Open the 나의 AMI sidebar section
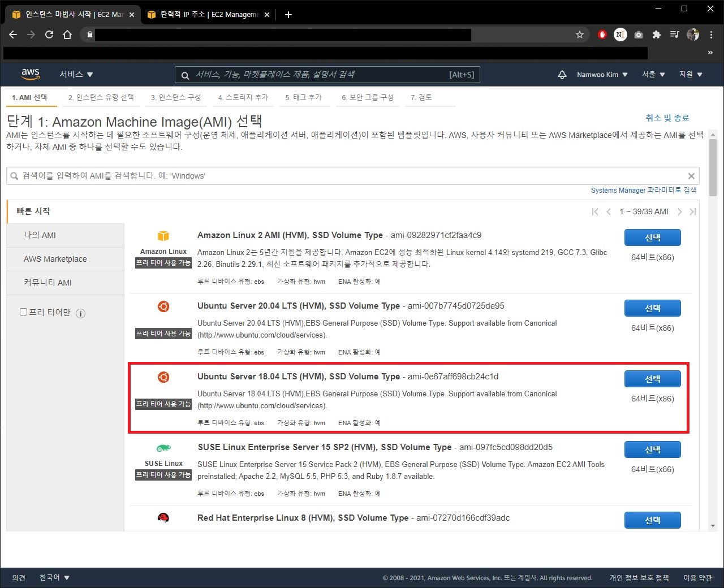The width and height of the screenshot is (724, 588). (65, 235)
